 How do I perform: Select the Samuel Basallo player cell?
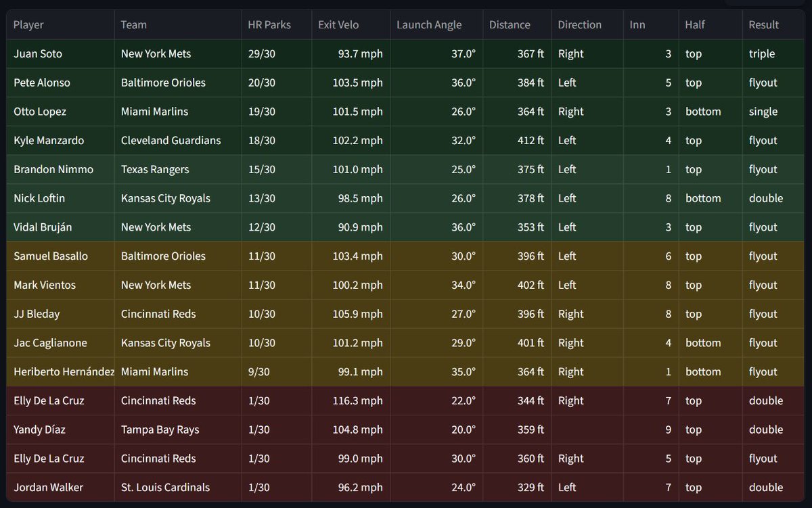pos(60,256)
